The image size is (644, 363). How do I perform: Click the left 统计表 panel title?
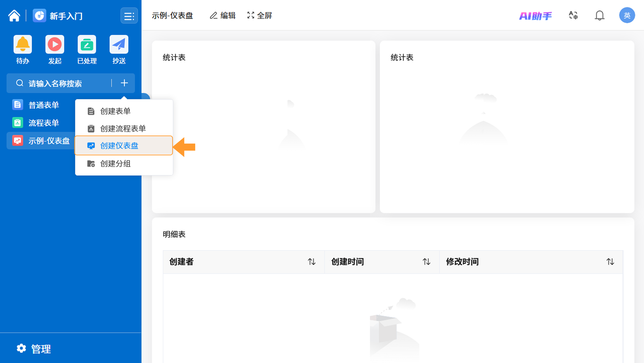coord(174,58)
